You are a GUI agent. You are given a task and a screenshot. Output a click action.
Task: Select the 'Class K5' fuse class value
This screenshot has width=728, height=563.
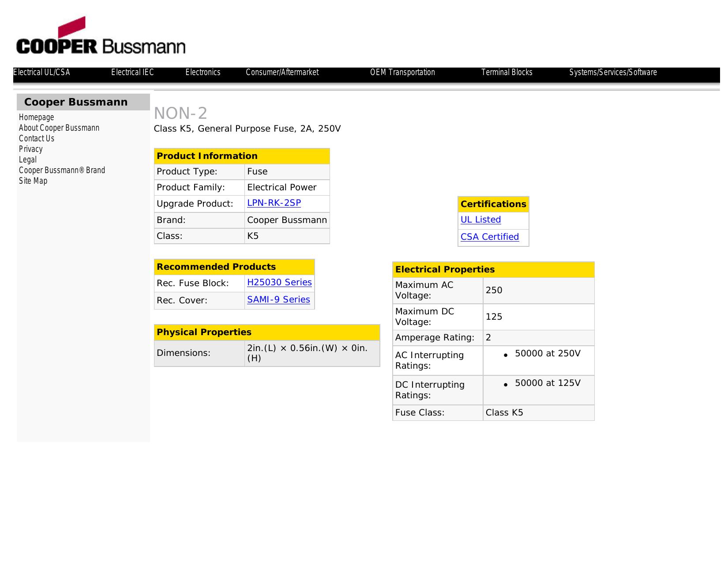504,413
